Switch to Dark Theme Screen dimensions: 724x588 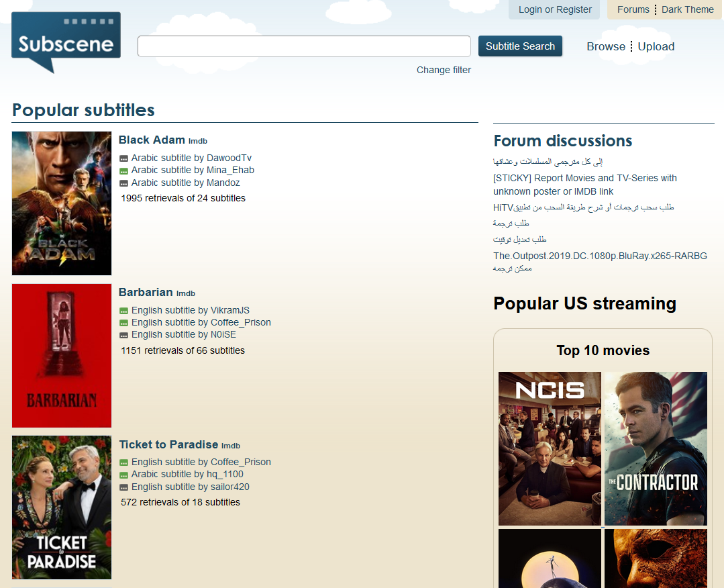(688, 9)
